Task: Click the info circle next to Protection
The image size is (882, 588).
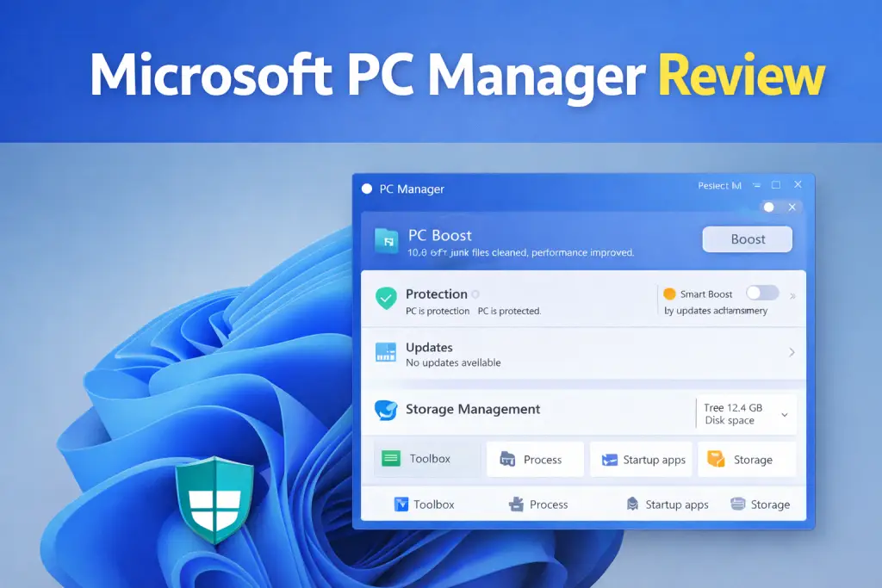Action: [475, 294]
